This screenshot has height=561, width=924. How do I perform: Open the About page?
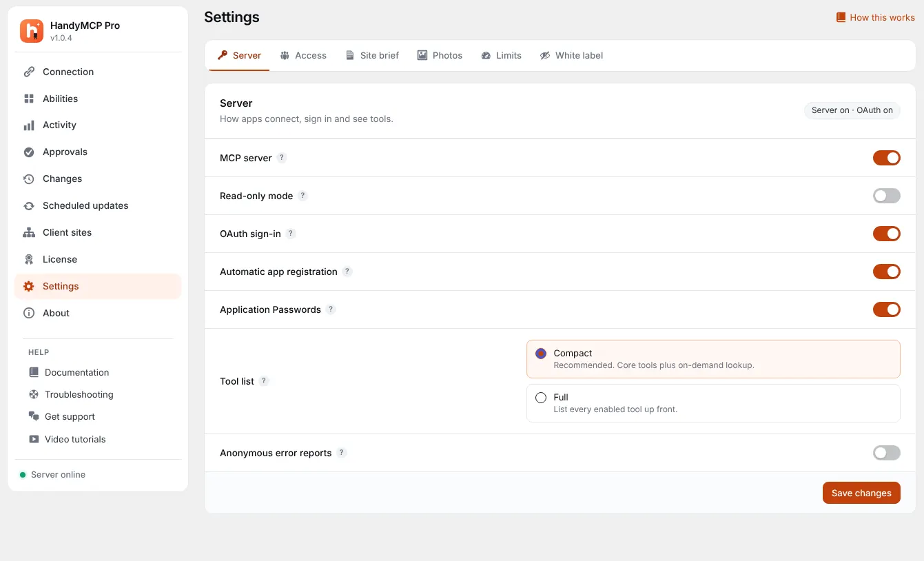coord(98,314)
